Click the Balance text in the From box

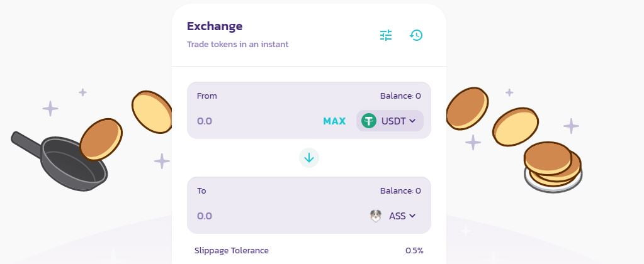click(400, 96)
